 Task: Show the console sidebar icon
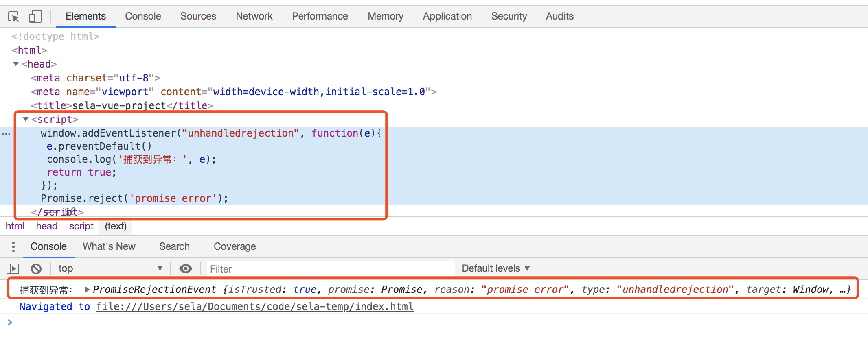13,269
